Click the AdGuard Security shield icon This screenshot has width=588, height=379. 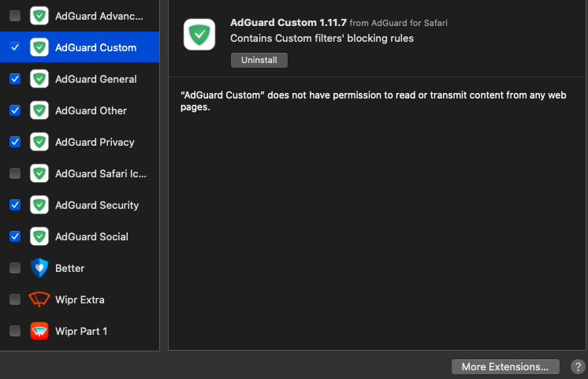tap(39, 205)
